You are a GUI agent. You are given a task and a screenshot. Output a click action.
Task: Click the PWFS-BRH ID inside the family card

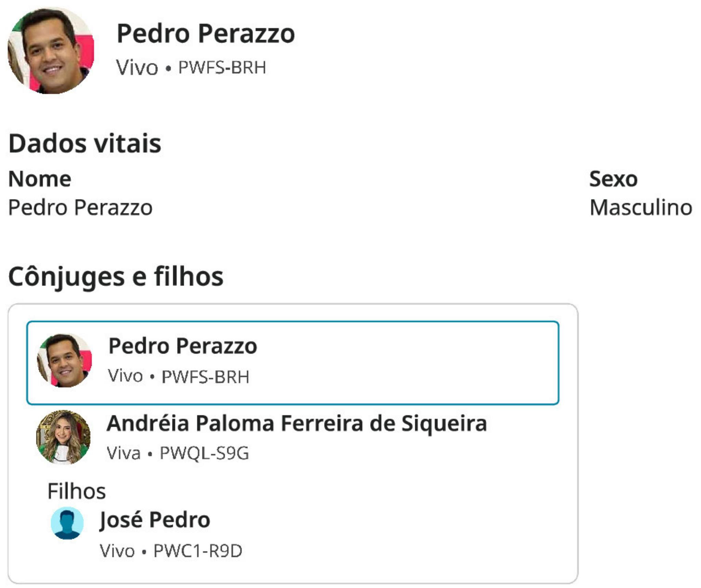[205, 377]
